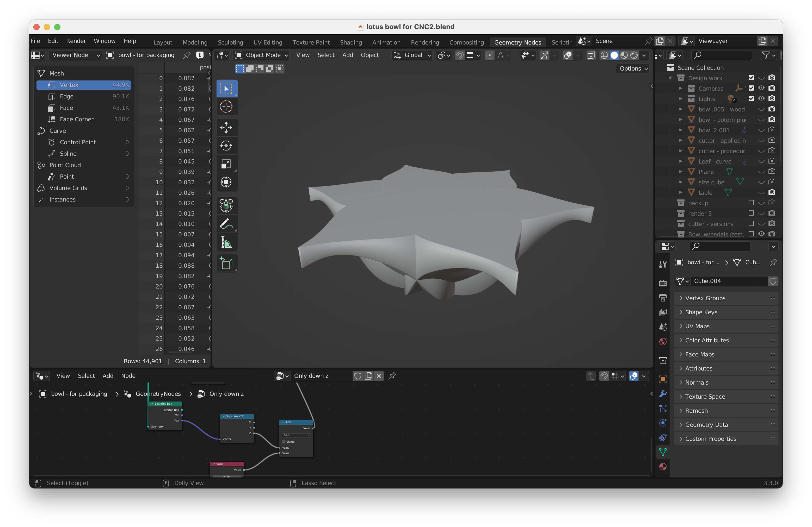Switch to the Shading workspace tab
The height and width of the screenshot is (527, 812).
click(x=351, y=42)
